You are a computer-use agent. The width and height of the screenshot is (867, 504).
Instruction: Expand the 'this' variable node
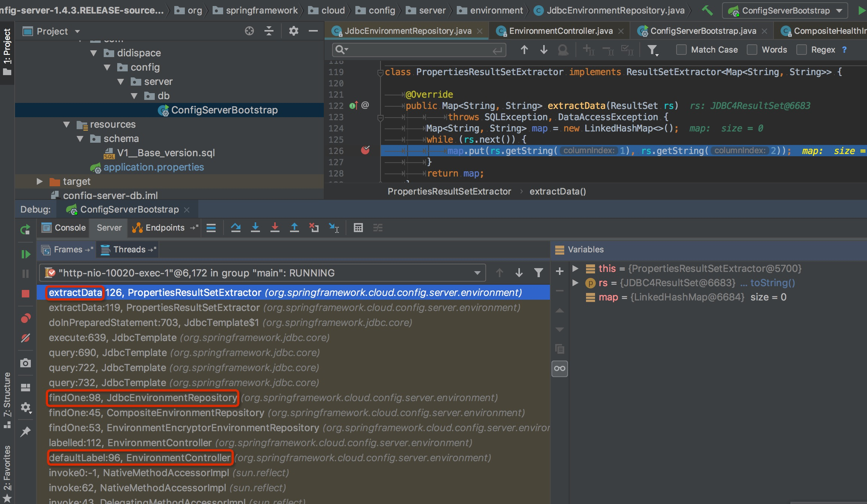(575, 269)
